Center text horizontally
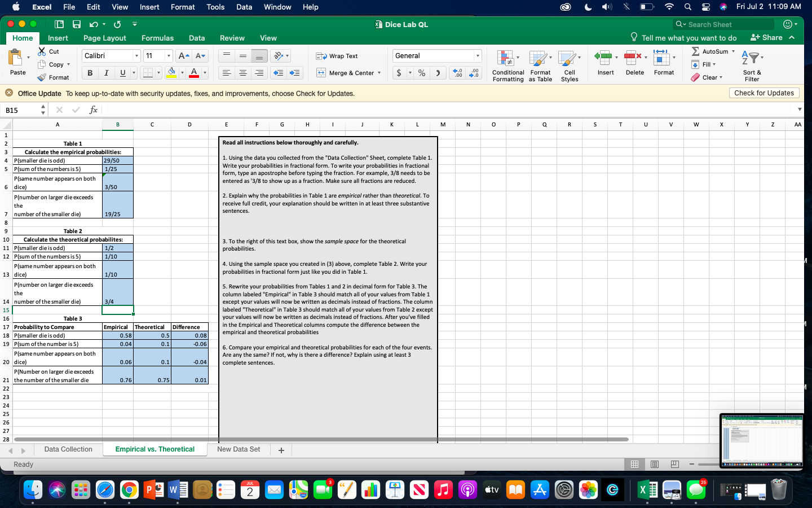The image size is (812, 508). [243, 73]
